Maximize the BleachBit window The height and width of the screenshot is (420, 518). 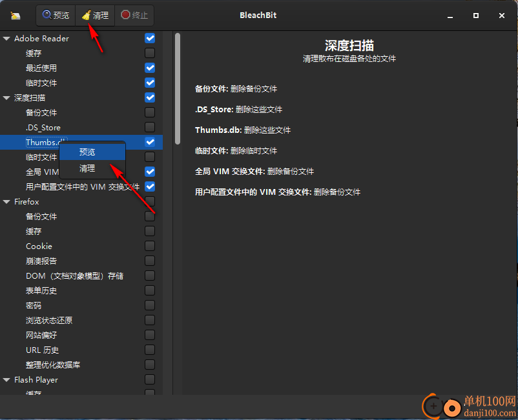[476, 15]
